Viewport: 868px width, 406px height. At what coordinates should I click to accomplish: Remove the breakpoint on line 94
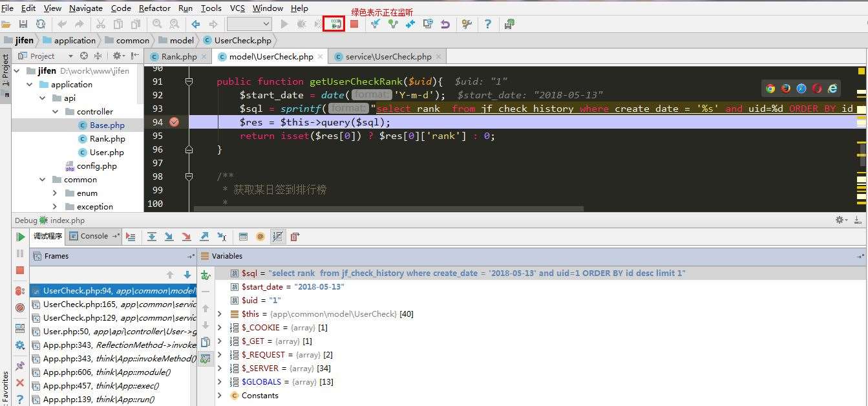pos(174,122)
